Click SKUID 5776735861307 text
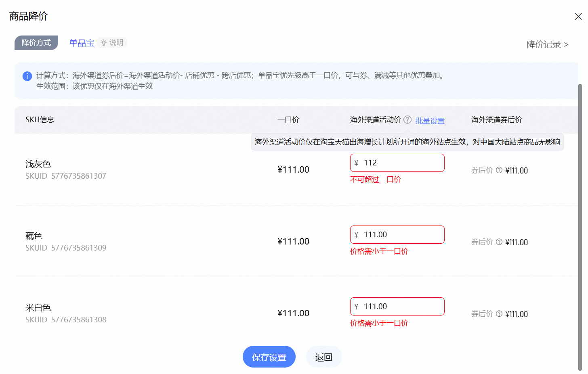This screenshot has width=588, height=374. (66, 176)
